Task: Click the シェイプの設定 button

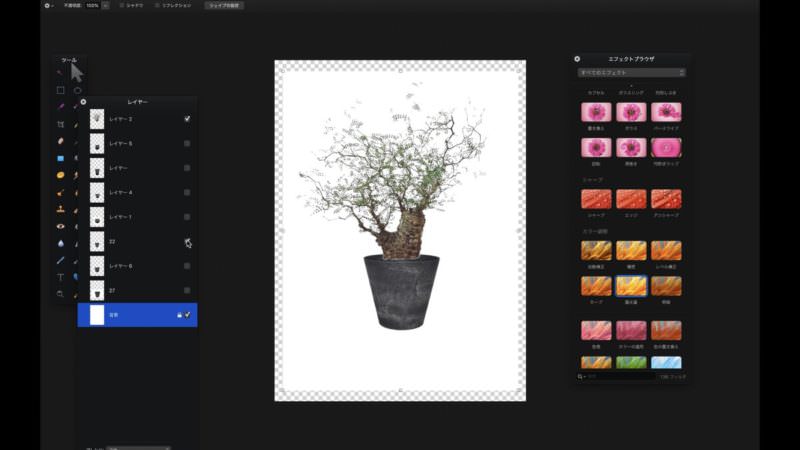Action: (x=224, y=5)
